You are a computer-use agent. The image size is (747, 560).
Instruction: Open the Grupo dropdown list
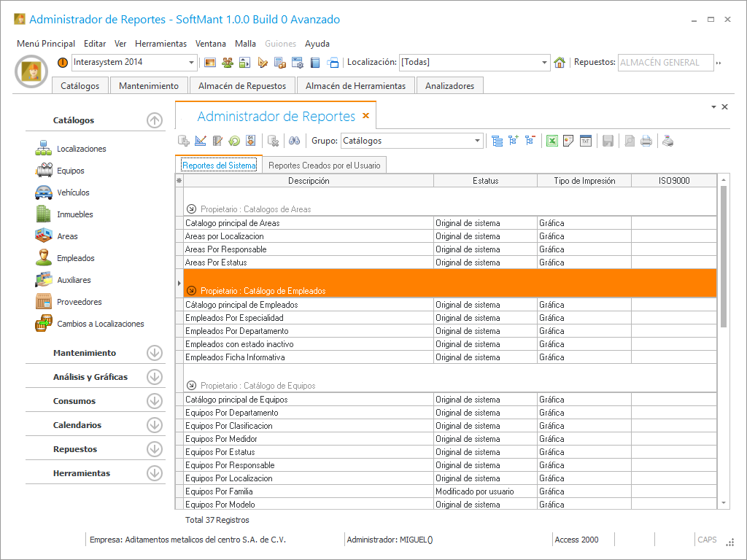(478, 141)
